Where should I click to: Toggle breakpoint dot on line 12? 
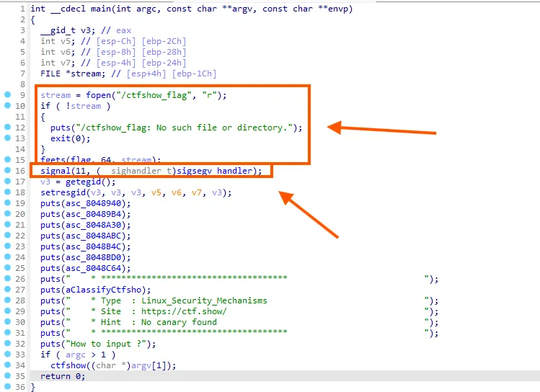pos(8,127)
